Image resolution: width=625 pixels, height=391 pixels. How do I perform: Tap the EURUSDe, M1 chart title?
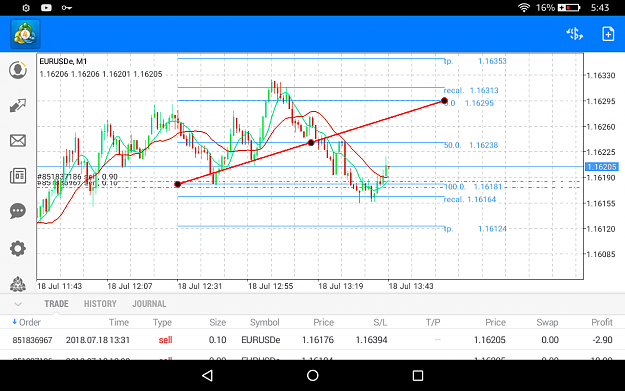(x=63, y=61)
